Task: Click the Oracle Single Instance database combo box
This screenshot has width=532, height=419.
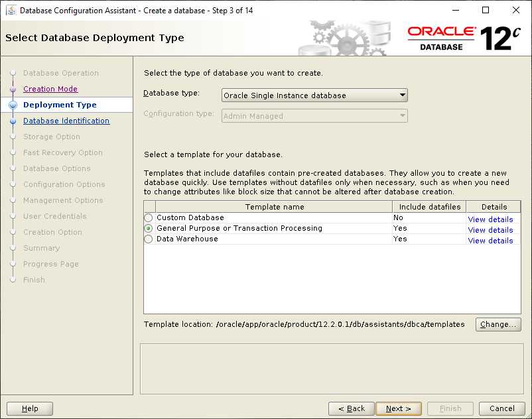Action: (x=314, y=95)
